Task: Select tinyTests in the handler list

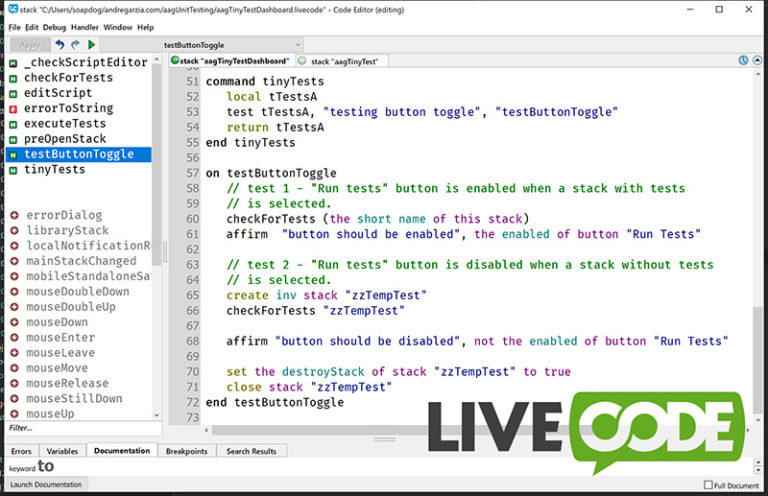Action: tap(55, 170)
